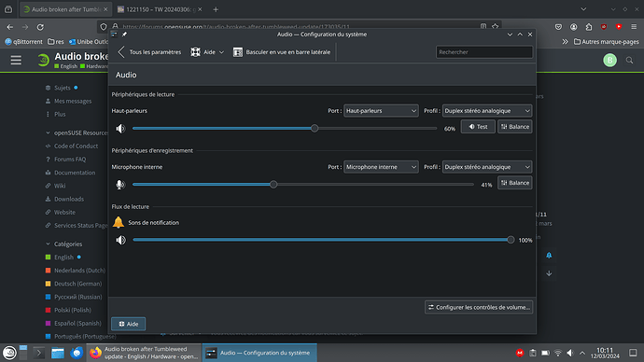Open the Firefox hamburger menu
The image size is (644, 362).
tap(634, 27)
